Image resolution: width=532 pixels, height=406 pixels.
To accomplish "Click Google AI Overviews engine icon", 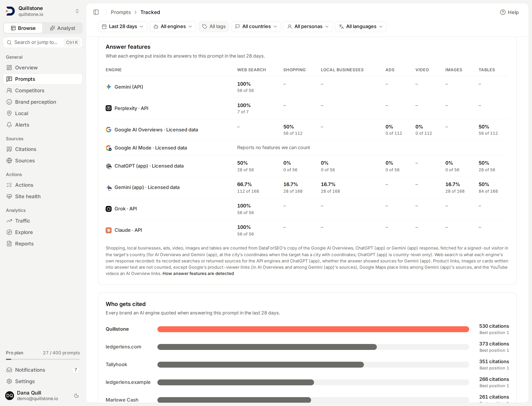I will tap(109, 130).
